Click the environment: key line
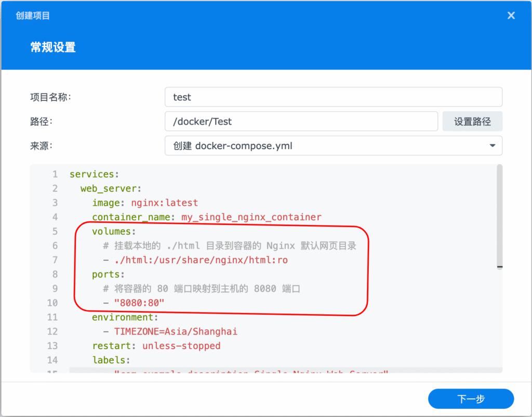Image resolution: width=532 pixels, height=417 pixels. 125,317
